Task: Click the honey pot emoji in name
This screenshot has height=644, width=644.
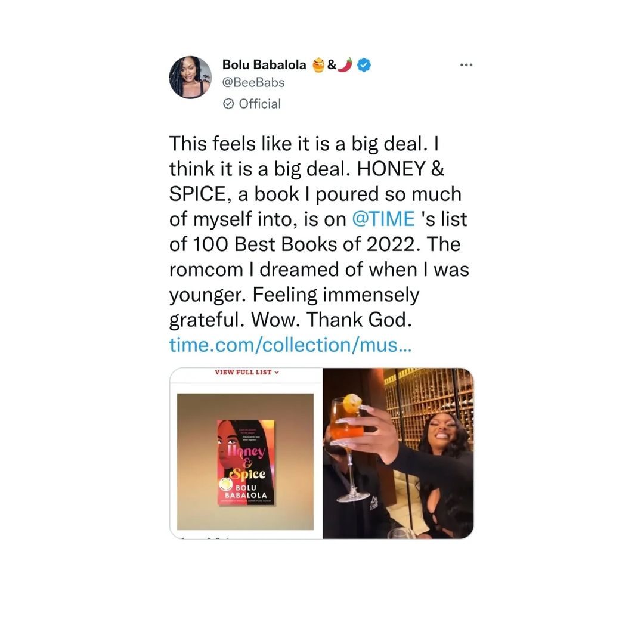Action: (x=319, y=65)
